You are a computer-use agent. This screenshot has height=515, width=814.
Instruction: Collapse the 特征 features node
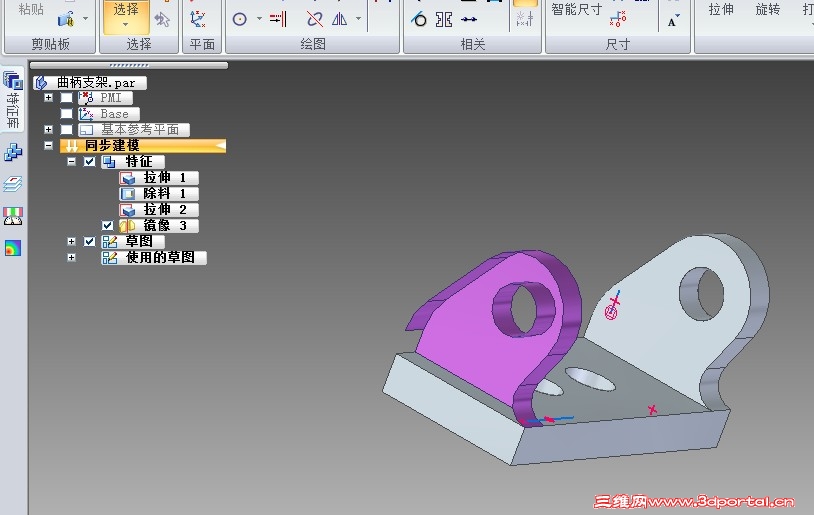point(71,161)
